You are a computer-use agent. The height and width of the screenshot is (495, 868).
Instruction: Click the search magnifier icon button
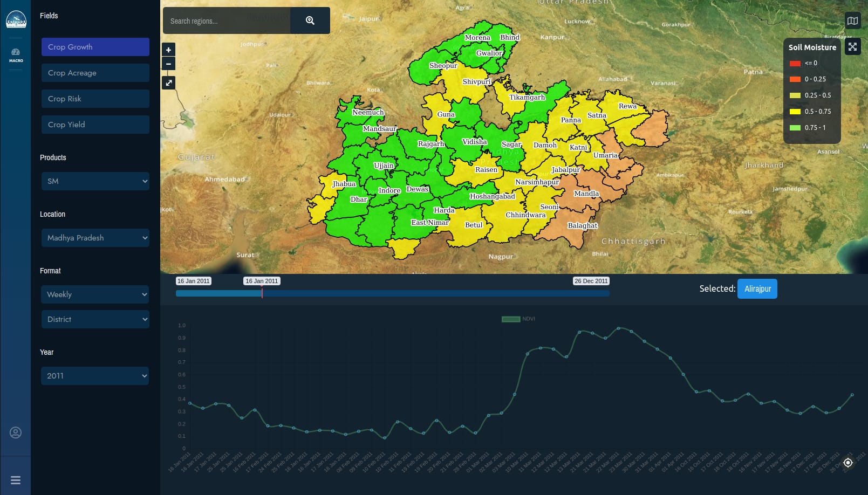pyautogui.click(x=310, y=20)
